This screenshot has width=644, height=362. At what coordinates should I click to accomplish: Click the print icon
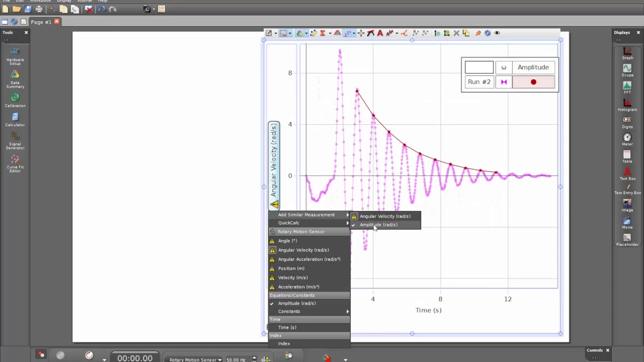point(39,9)
